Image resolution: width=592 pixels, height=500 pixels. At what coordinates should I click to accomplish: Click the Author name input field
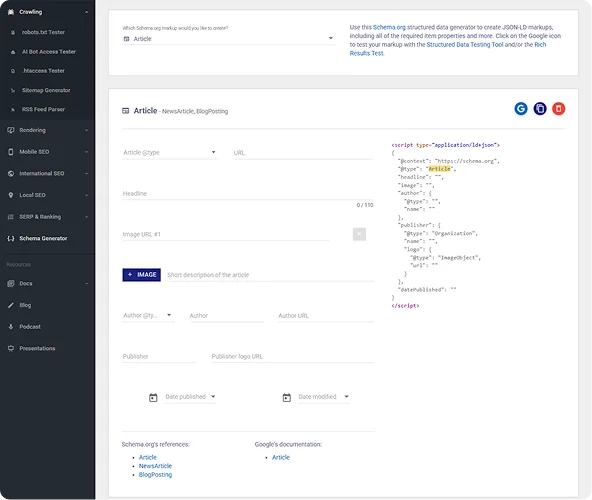pos(226,315)
